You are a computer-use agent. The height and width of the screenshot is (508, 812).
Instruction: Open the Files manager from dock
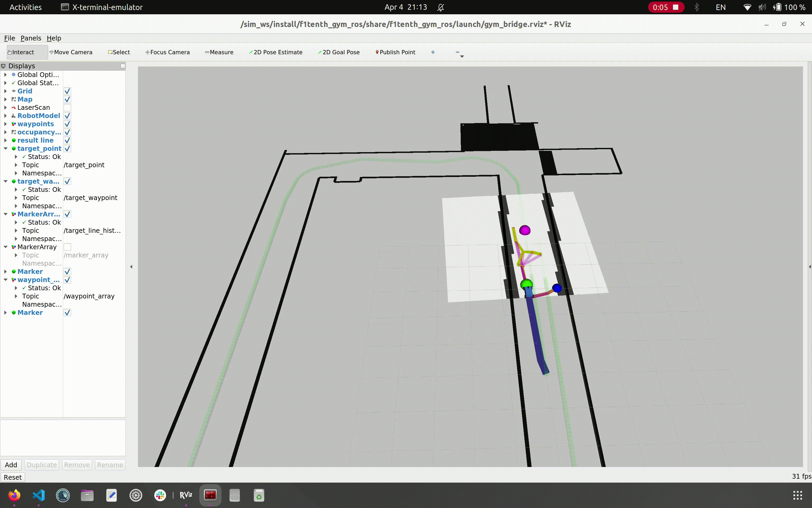[x=87, y=495]
